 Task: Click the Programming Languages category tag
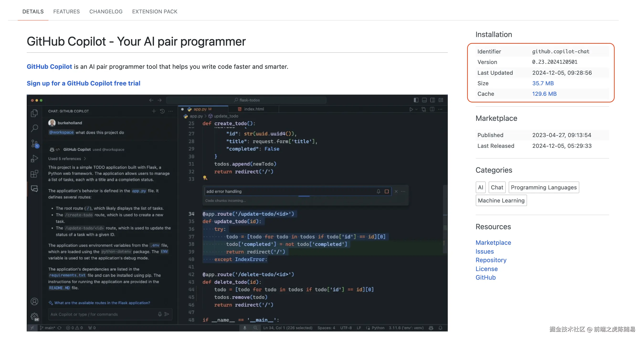(544, 187)
